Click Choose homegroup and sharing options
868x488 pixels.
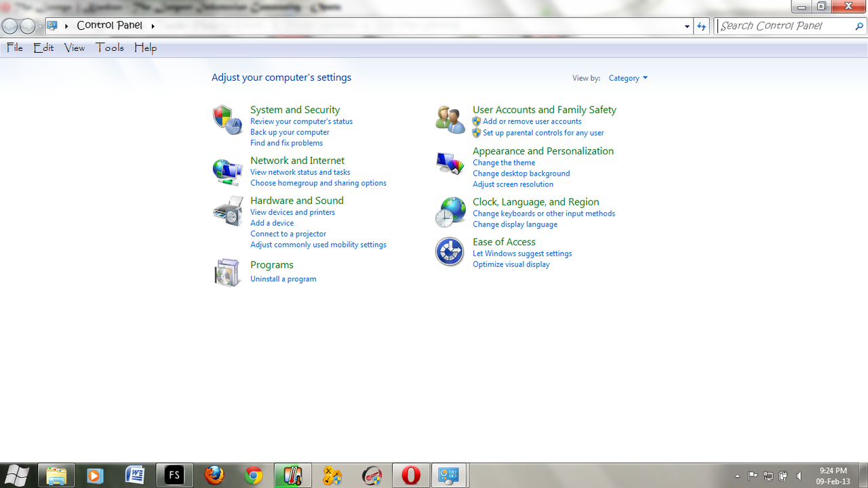point(318,183)
